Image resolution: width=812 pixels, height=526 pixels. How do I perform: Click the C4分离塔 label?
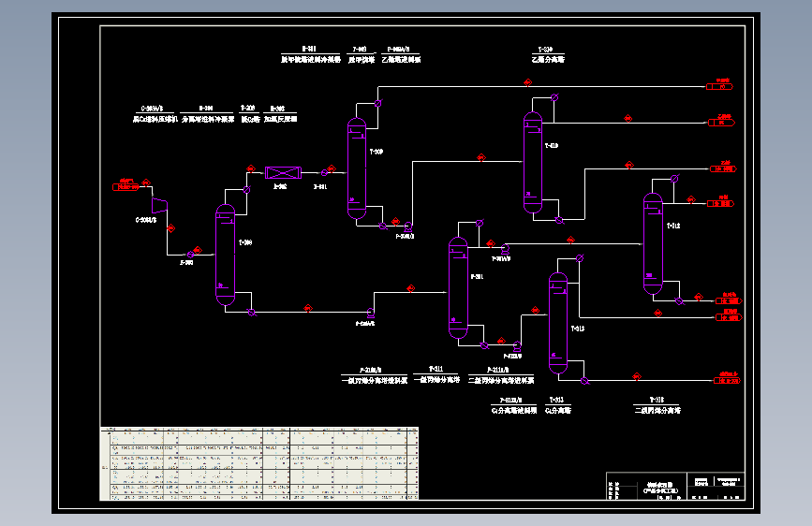558,411
